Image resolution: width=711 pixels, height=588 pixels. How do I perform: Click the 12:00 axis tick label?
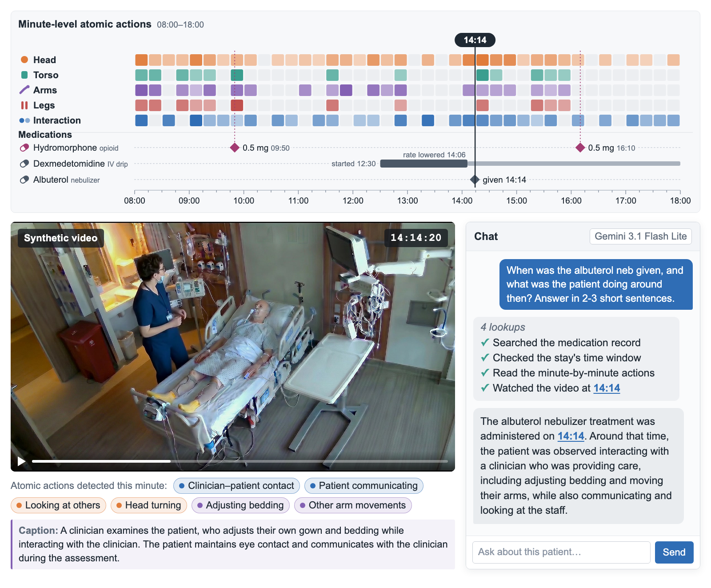[353, 200]
